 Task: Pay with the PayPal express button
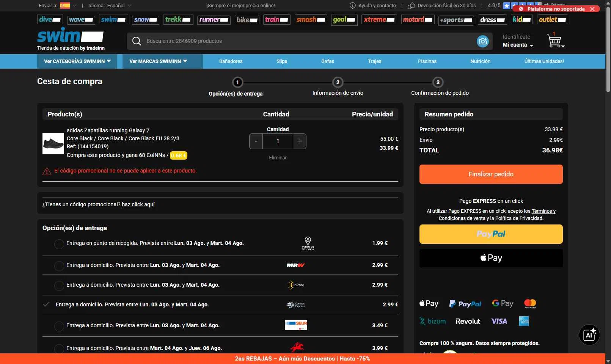click(x=491, y=234)
